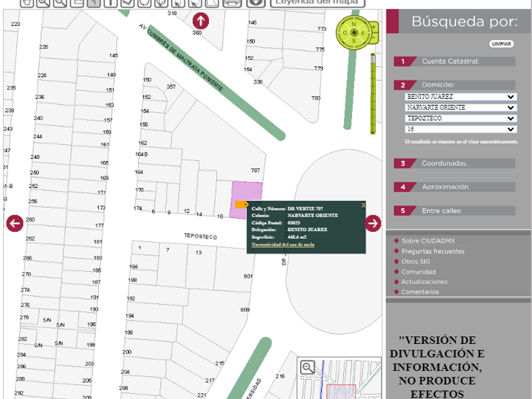This screenshot has width=532, height=399.
Task: Select the hand pan tool in toolbar
Action: tap(27, 3)
